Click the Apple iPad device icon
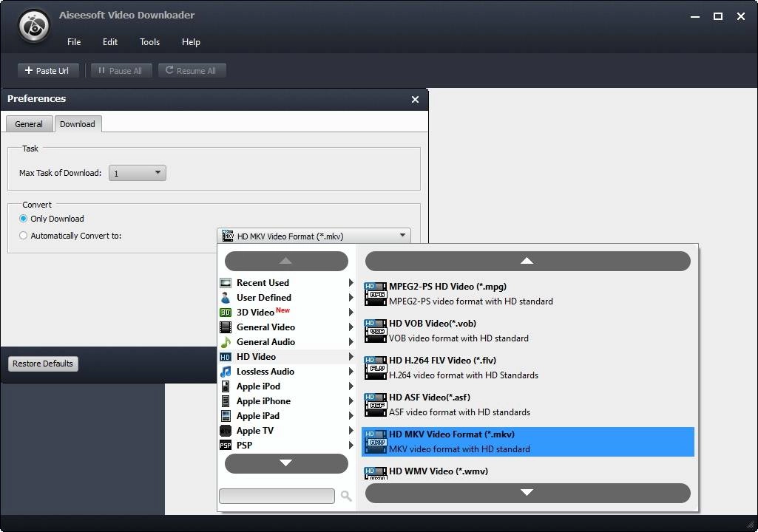The image size is (758, 532). [x=226, y=416]
